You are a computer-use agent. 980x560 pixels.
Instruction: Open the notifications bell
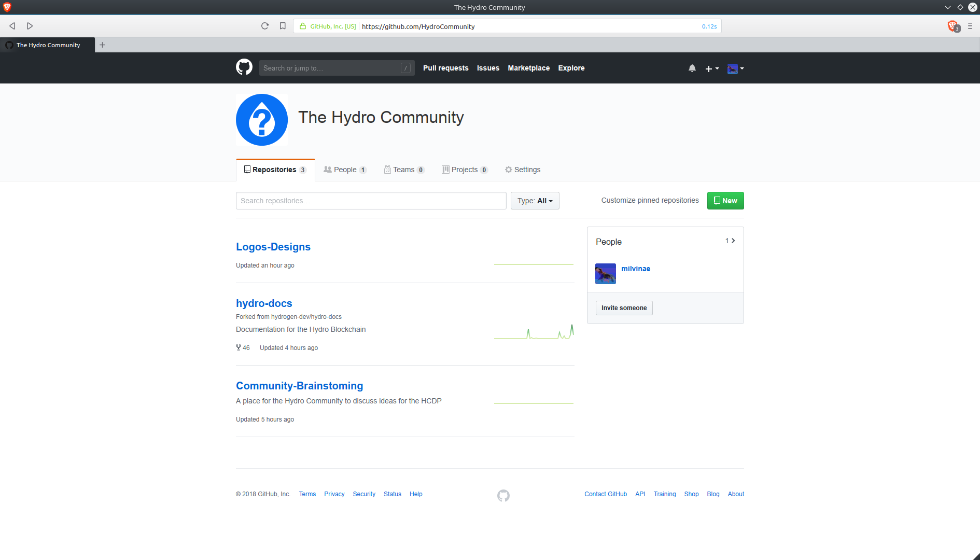[x=692, y=68]
